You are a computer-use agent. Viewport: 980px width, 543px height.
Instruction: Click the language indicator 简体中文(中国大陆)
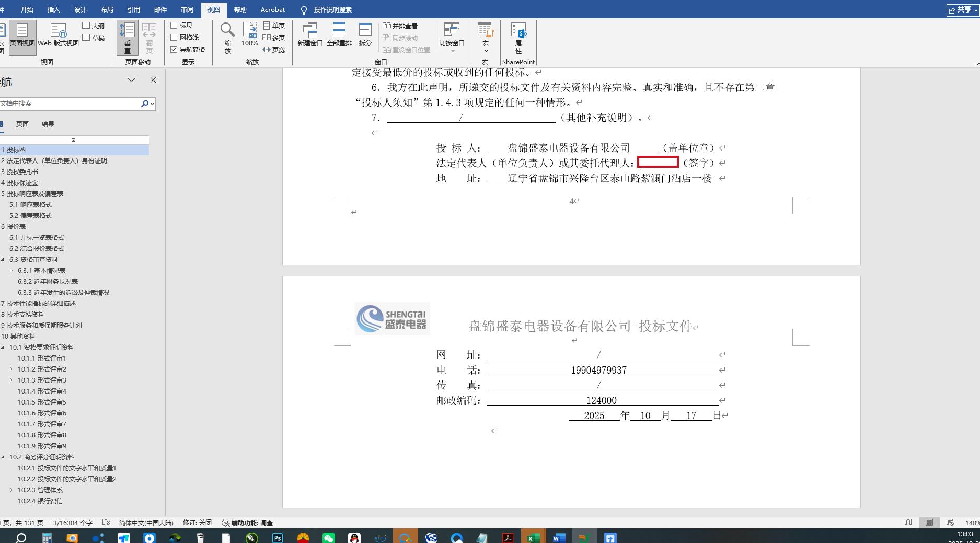click(146, 523)
